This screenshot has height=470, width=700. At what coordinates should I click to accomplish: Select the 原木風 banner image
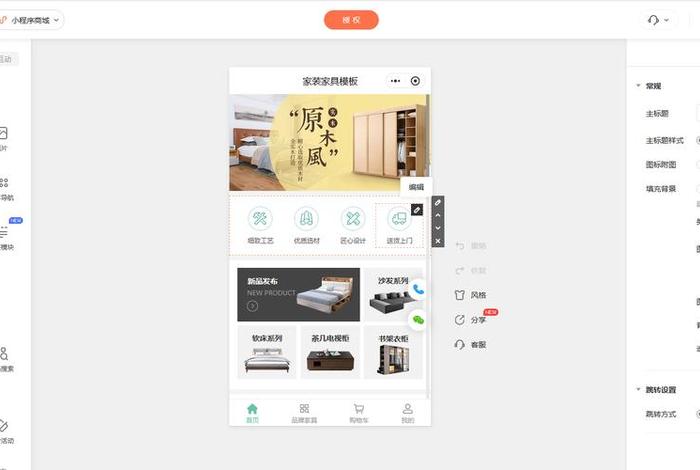click(x=329, y=142)
